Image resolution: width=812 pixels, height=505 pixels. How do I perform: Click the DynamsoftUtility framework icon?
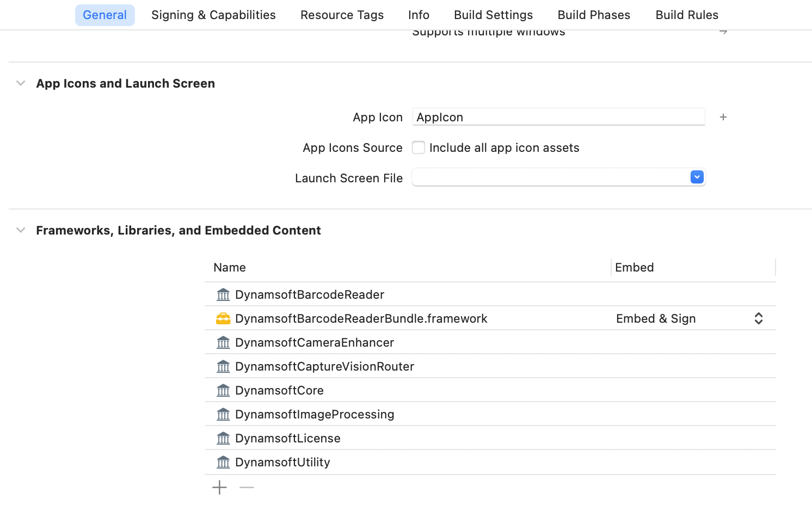[x=223, y=462]
